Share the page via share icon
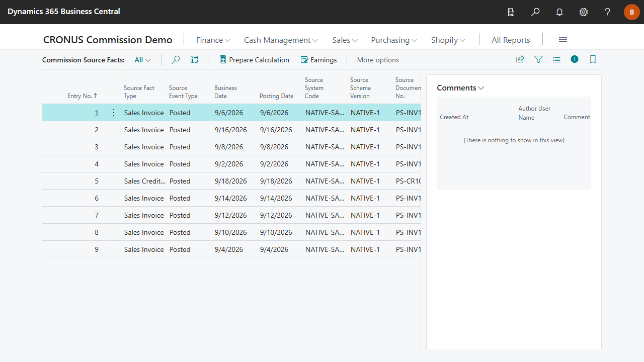The height and width of the screenshot is (362, 644). [520, 59]
